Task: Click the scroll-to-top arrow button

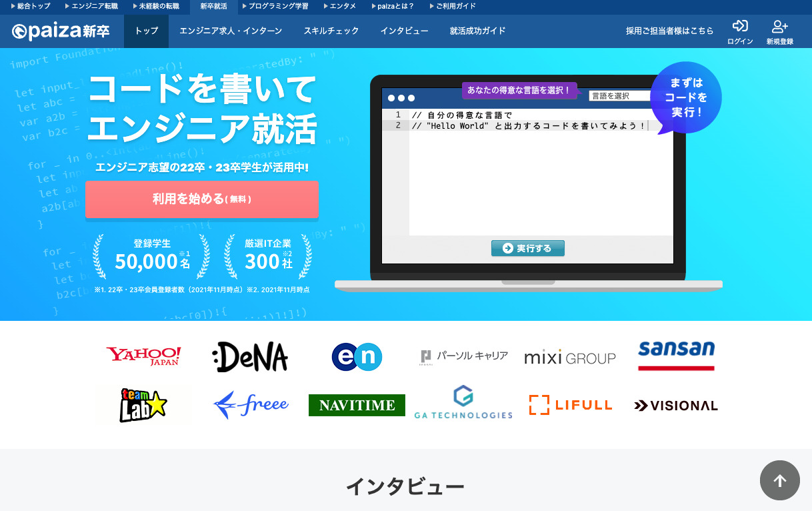Action: click(x=780, y=480)
